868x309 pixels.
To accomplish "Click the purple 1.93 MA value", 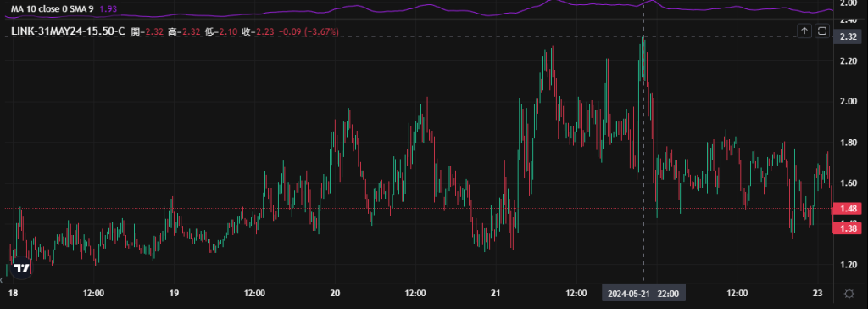I will click(x=108, y=9).
